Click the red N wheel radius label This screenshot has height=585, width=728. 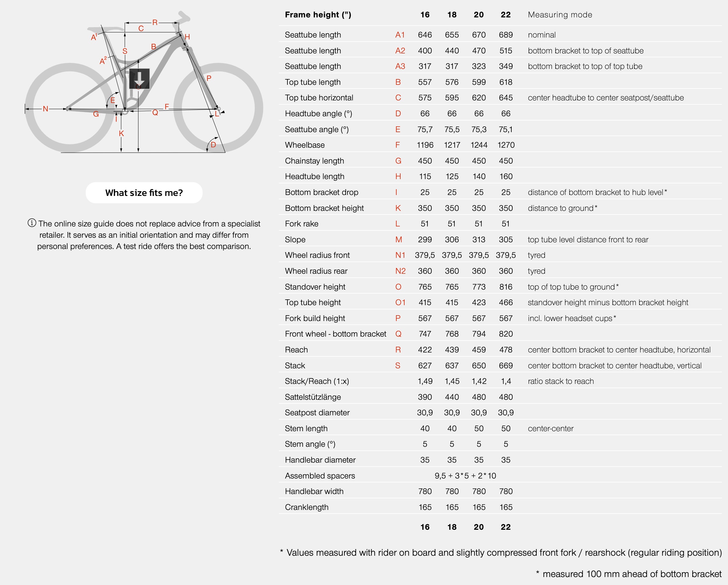45,109
